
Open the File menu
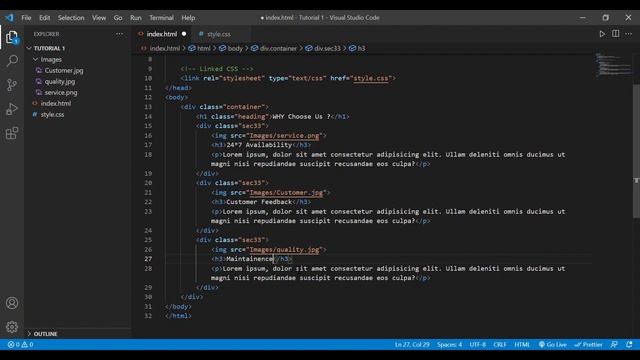pos(26,18)
